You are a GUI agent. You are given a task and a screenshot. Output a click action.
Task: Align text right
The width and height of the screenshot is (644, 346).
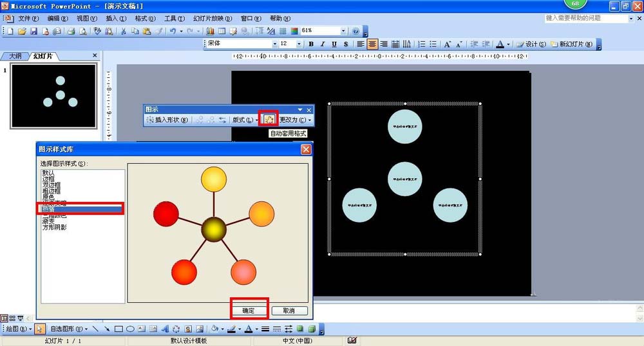pos(384,44)
